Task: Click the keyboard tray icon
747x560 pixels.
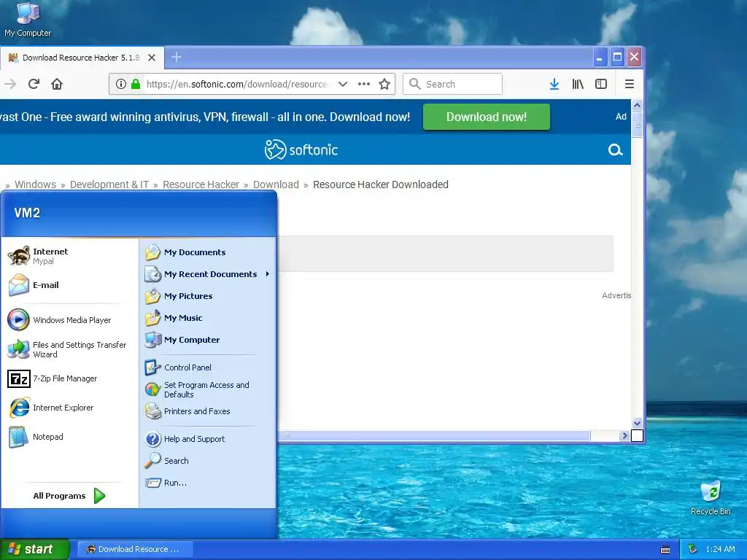Action: (665, 550)
